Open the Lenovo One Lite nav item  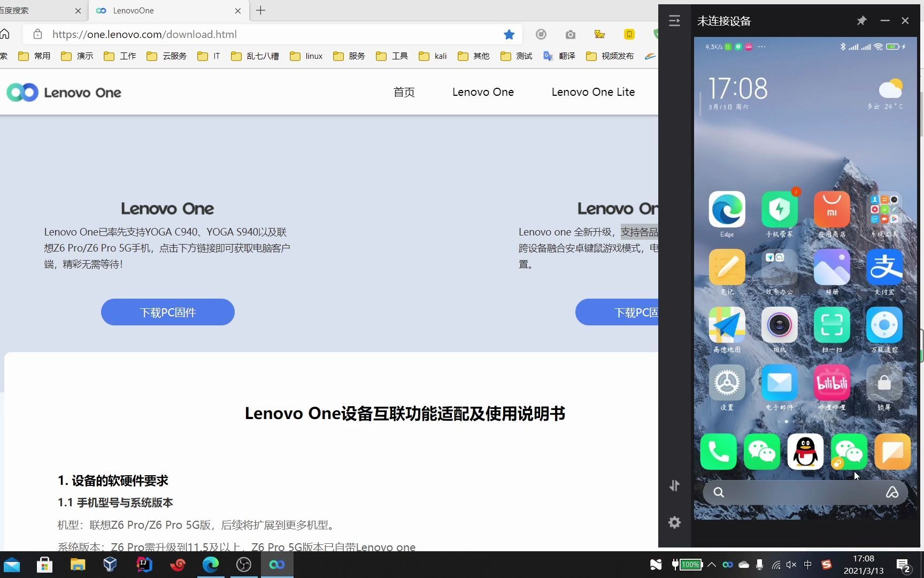(593, 92)
